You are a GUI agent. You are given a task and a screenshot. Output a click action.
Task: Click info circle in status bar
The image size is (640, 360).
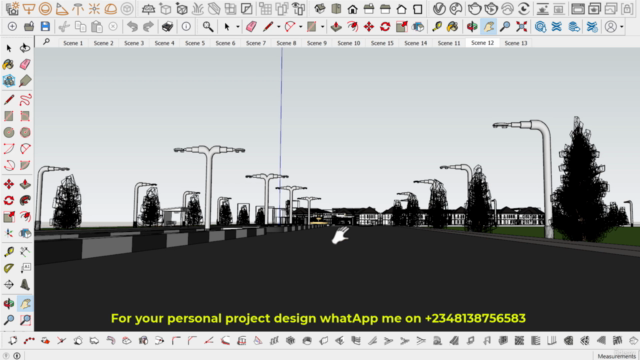[17, 356]
